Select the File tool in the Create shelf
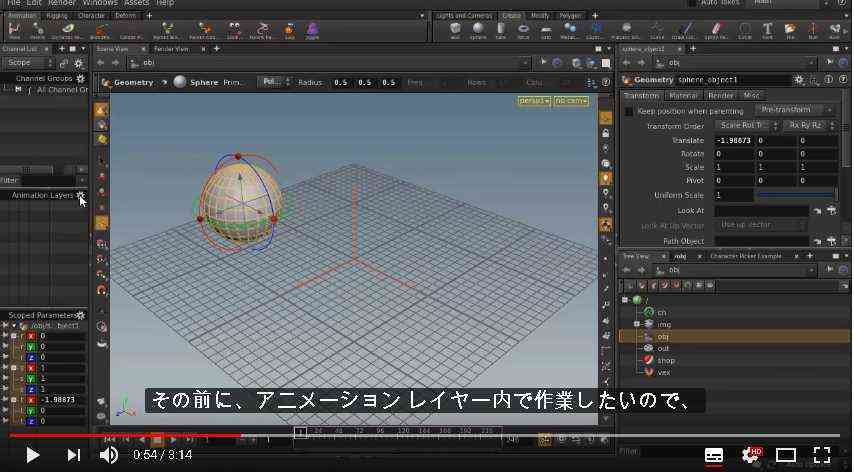854x472 pixels. [790, 30]
